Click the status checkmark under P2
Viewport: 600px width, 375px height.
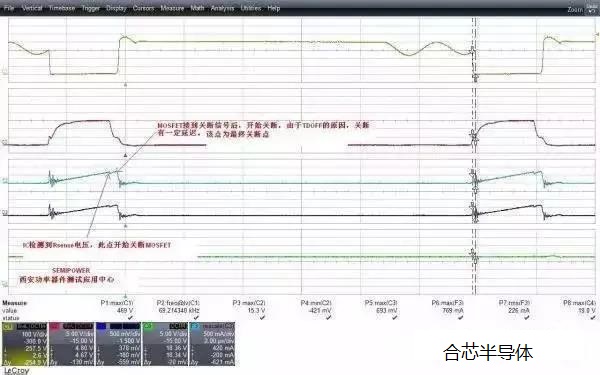196,318
